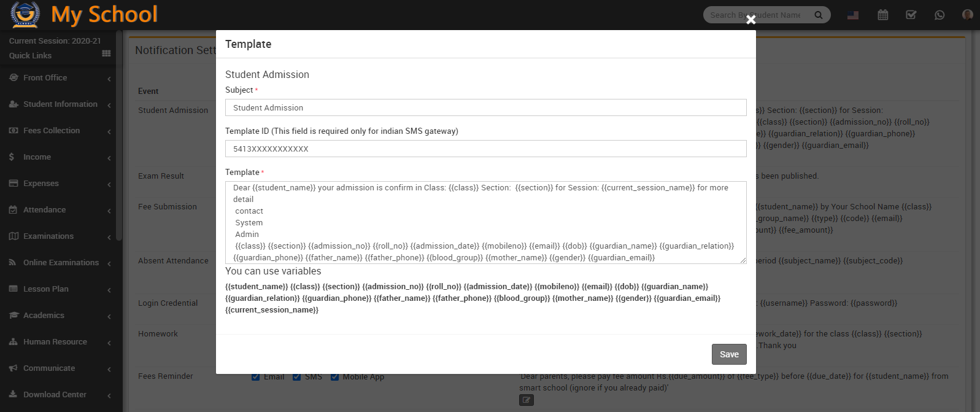Save the Student Admission template
980x412 pixels.
click(728, 354)
